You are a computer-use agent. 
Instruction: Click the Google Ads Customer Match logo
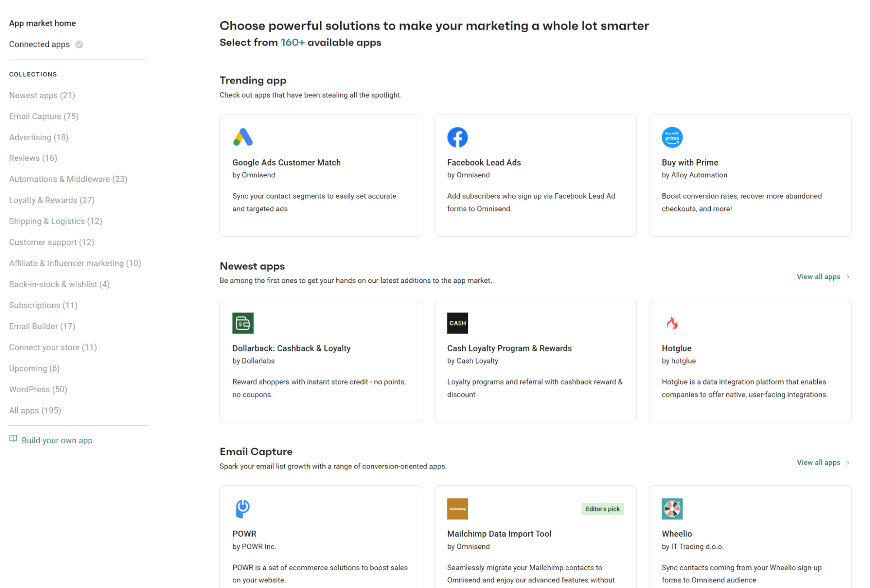(242, 137)
